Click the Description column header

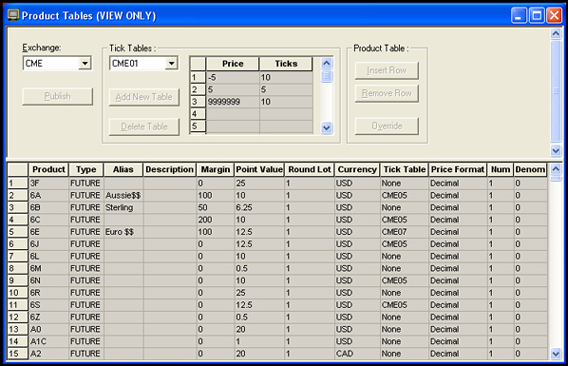point(170,170)
